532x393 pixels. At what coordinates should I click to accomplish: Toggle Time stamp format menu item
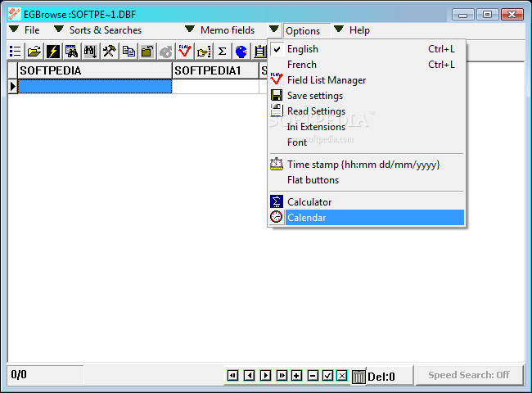367,165
